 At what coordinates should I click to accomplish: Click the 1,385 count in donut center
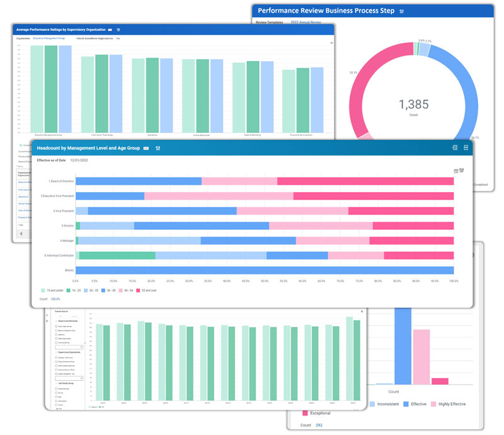pos(414,105)
